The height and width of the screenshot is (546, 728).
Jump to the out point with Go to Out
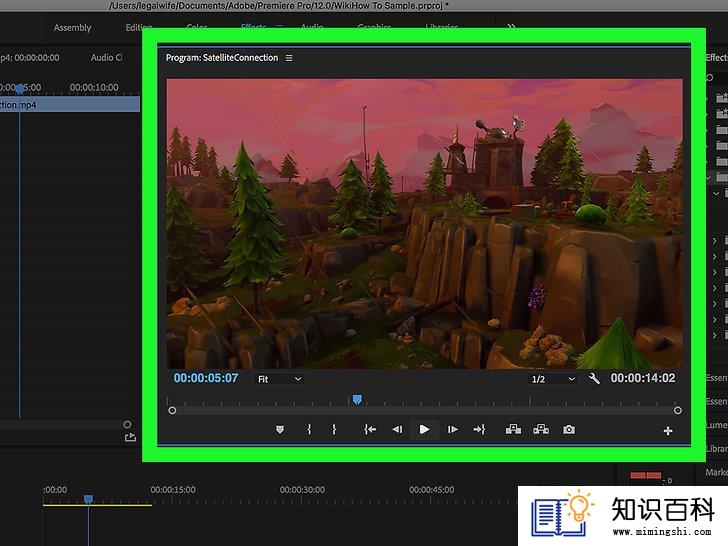pos(479,430)
